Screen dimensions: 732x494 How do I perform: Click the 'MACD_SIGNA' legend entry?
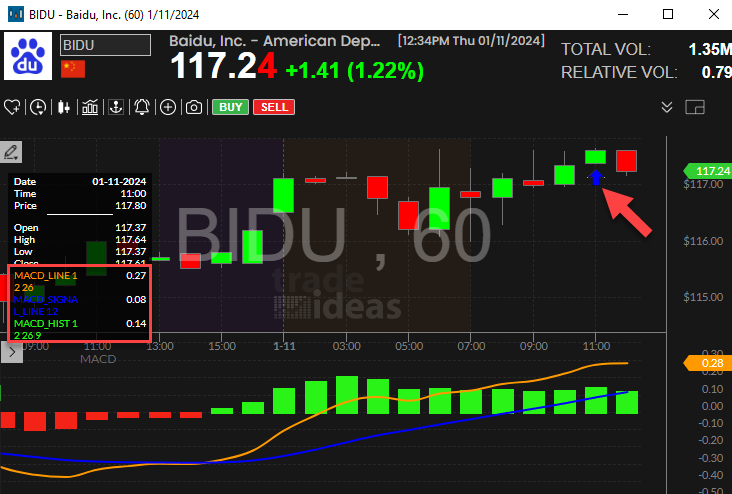[x=46, y=299]
